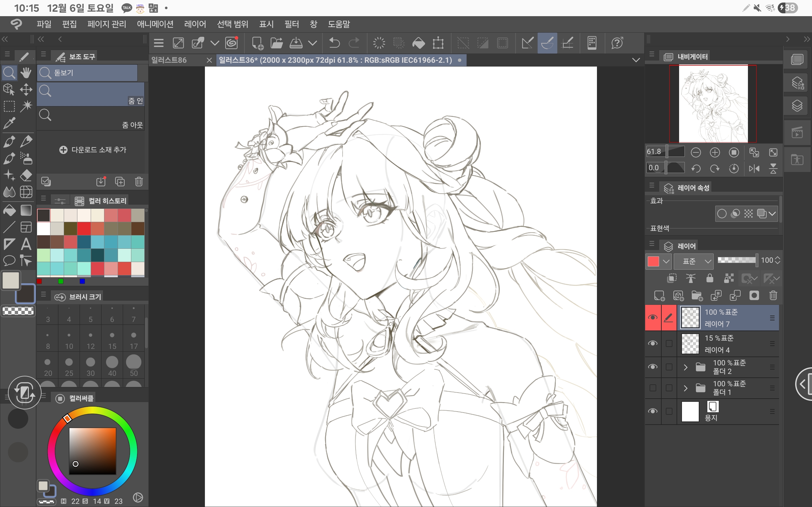Select the Eraser tool

click(26, 175)
